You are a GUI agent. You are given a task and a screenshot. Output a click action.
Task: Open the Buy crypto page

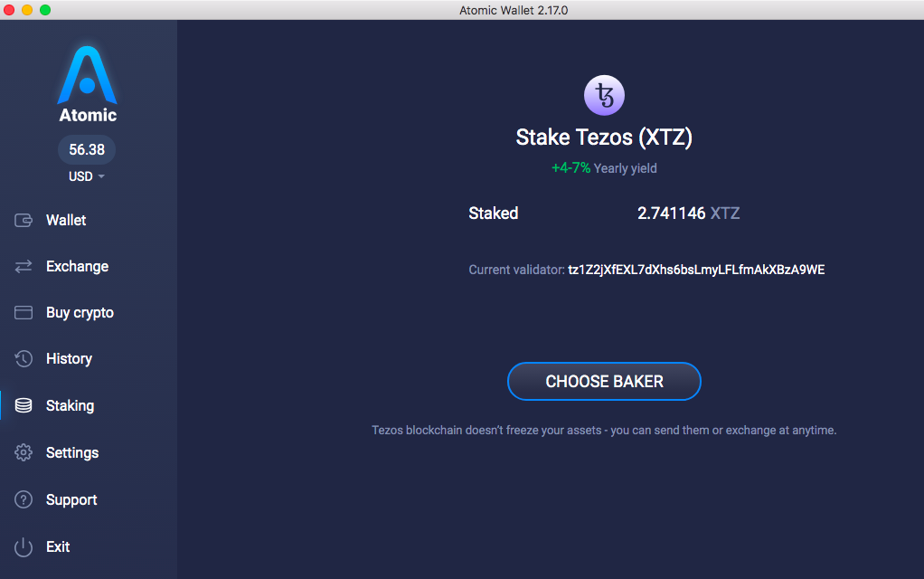coord(80,313)
